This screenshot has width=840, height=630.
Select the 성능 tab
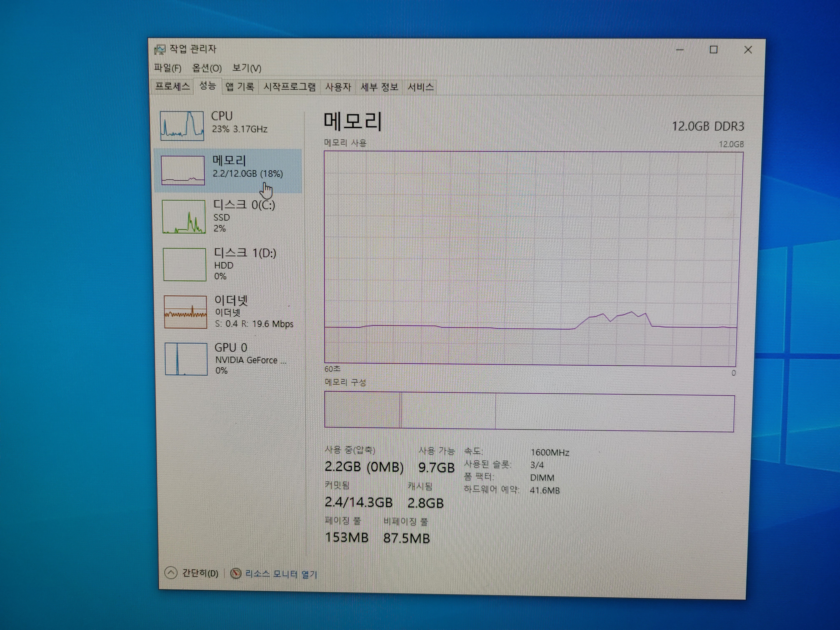(x=207, y=86)
